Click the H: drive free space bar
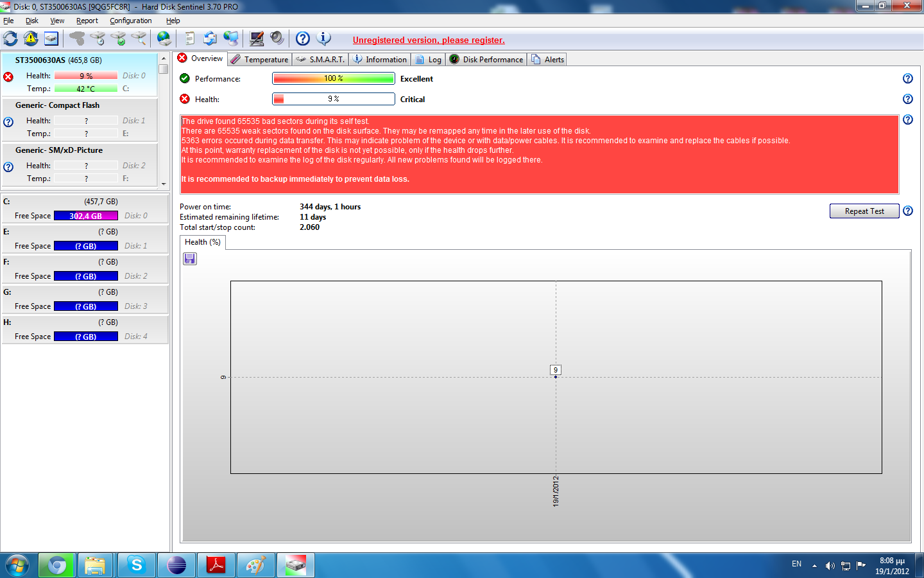The height and width of the screenshot is (578, 924). [x=86, y=337]
